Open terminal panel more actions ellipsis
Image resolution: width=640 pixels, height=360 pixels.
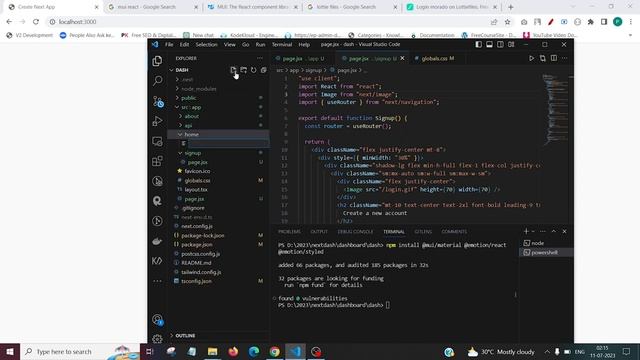pyautogui.click(x=543, y=231)
